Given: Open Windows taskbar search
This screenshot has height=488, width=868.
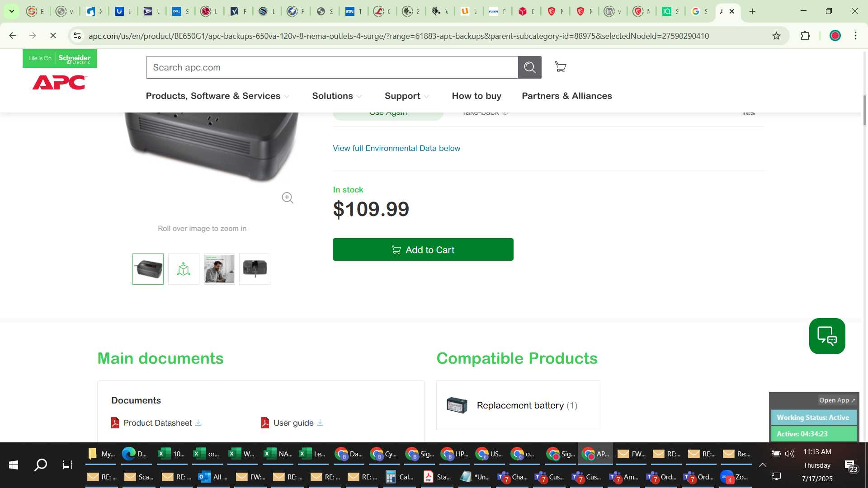Looking at the screenshot, I should pos(41,465).
